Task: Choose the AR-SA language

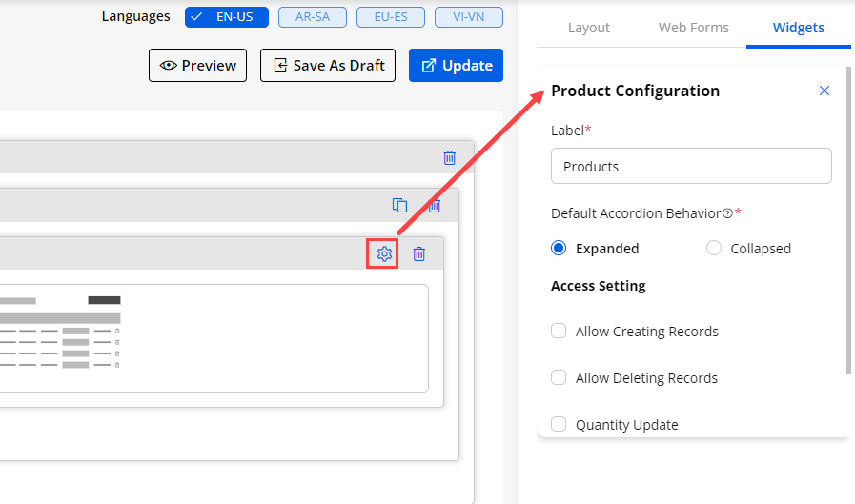Action: pos(313,16)
